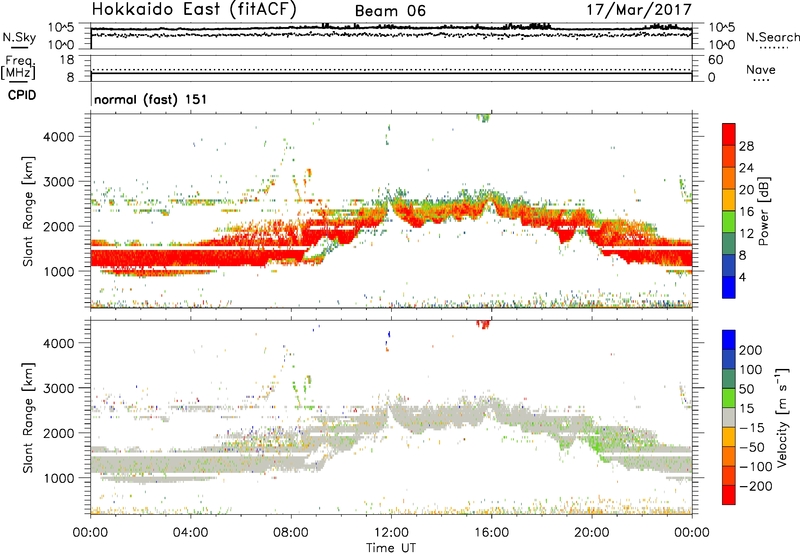800x554 pixels.
Task: Click the blue bottom of the power color bar
Action: pyautogui.click(x=729, y=287)
